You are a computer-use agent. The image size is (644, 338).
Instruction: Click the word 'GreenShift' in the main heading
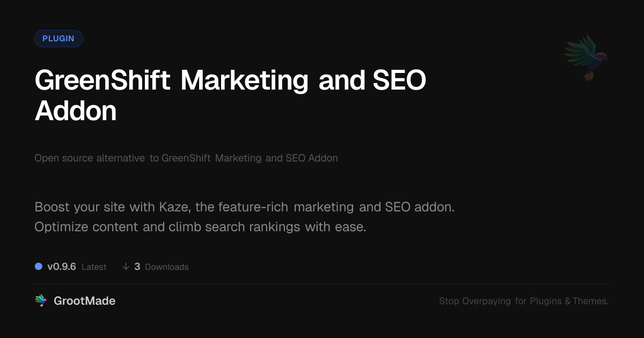click(x=102, y=82)
